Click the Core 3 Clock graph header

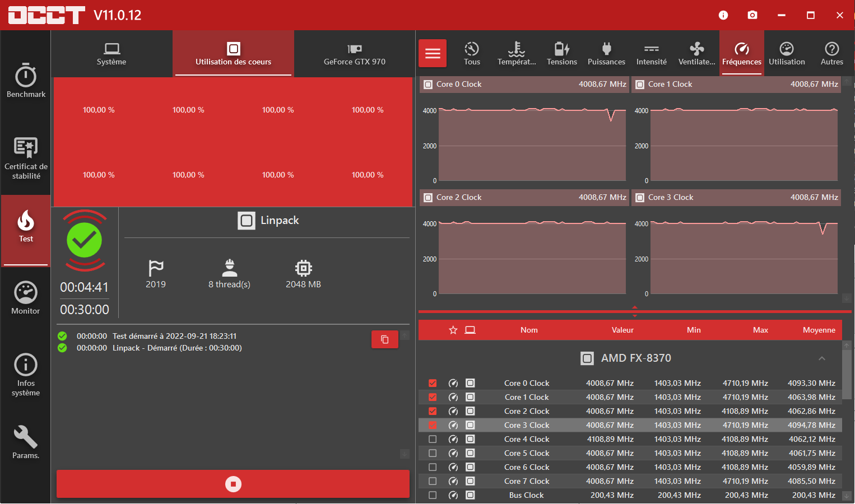click(x=736, y=198)
